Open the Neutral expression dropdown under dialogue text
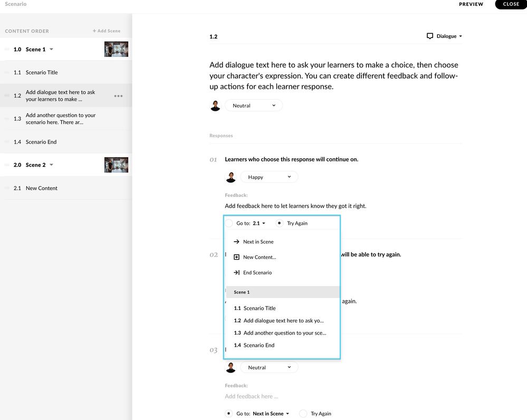This screenshot has height=420, width=527. (x=253, y=106)
